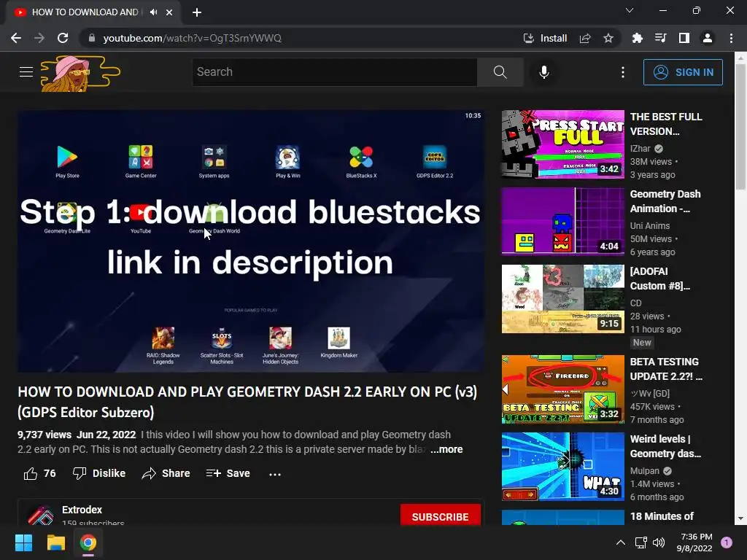The image size is (747, 560).
Task: Reload the YouTube page
Action: point(63,38)
